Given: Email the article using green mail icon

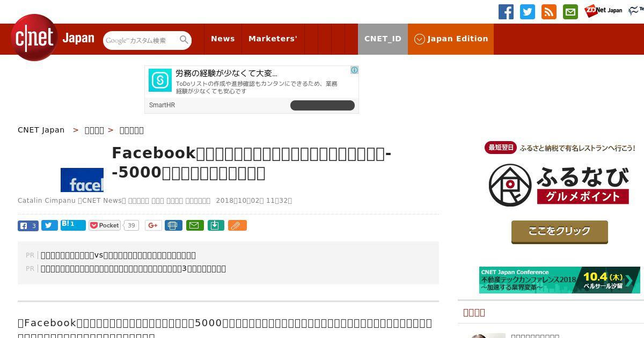Looking at the screenshot, I should tap(195, 225).
